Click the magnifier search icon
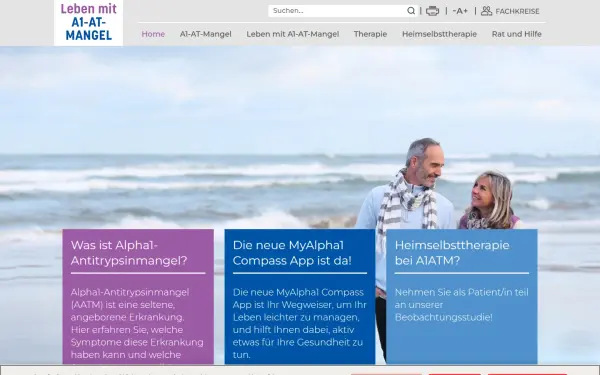600x375 pixels. point(411,11)
